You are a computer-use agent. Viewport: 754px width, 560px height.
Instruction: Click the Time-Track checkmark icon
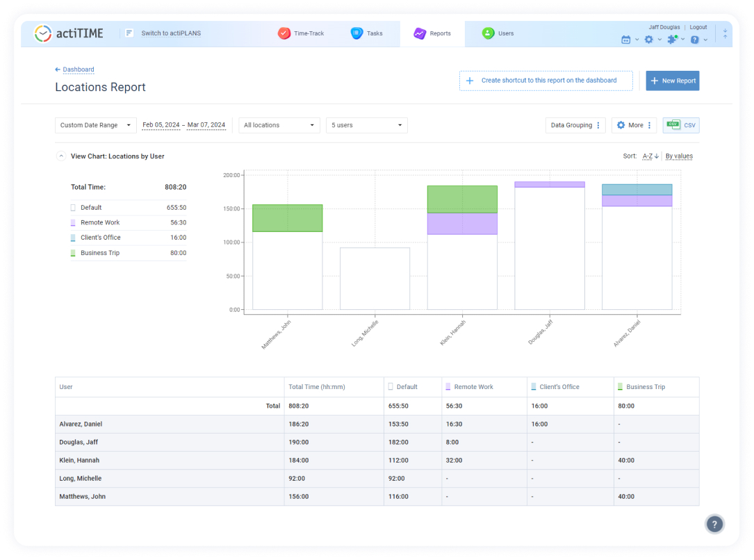tap(284, 33)
